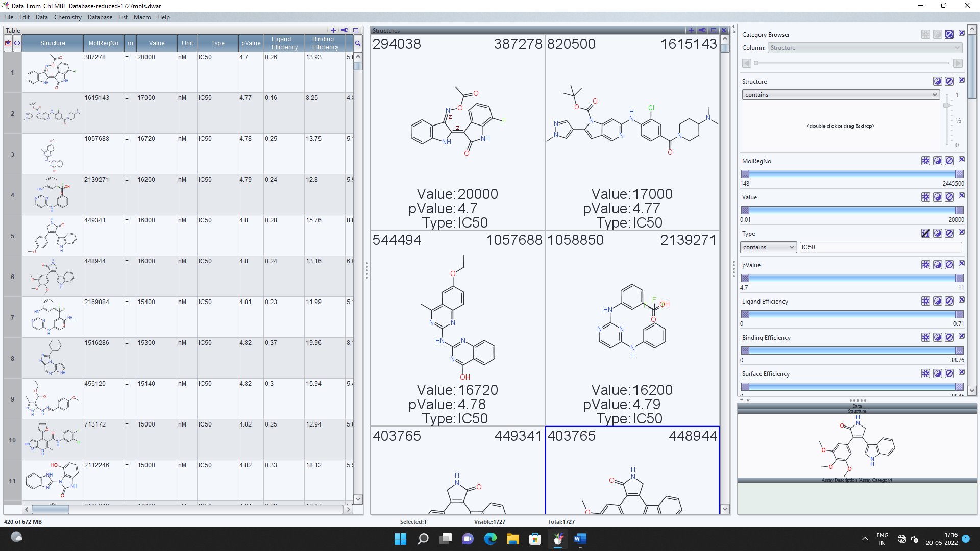Open the Structure filter 'contains' dropdown
Image resolution: width=980 pixels, height=551 pixels.
[x=840, y=95]
